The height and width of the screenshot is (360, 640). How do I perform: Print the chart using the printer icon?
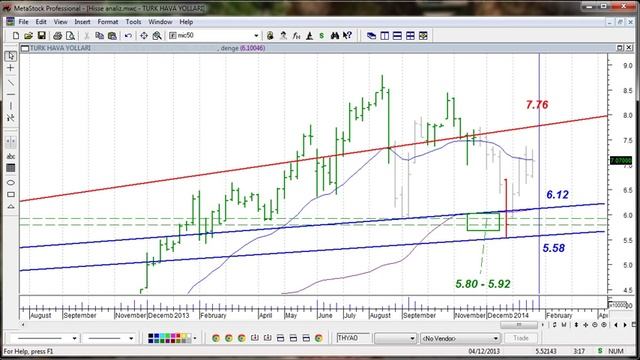[x=58, y=36]
